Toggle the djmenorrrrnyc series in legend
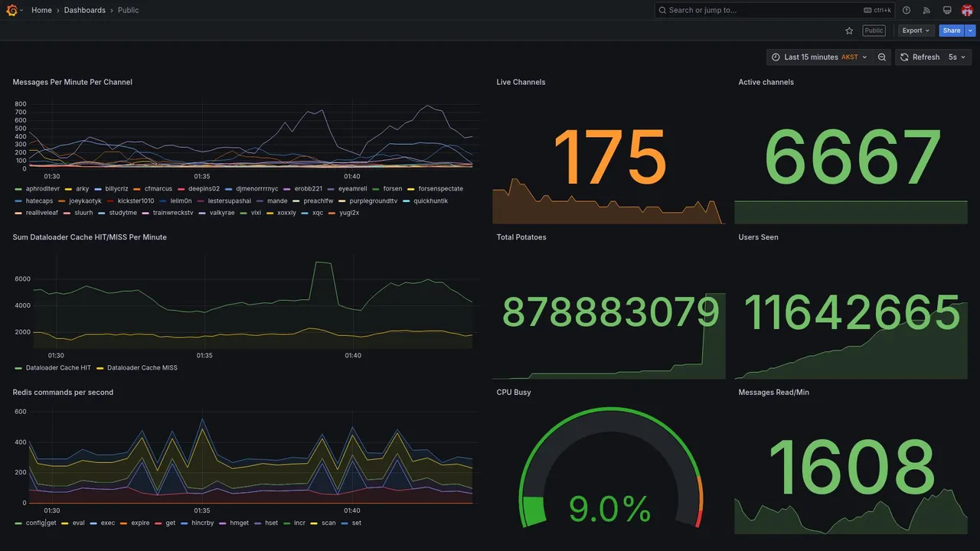The width and height of the screenshot is (980, 551). 257,189
